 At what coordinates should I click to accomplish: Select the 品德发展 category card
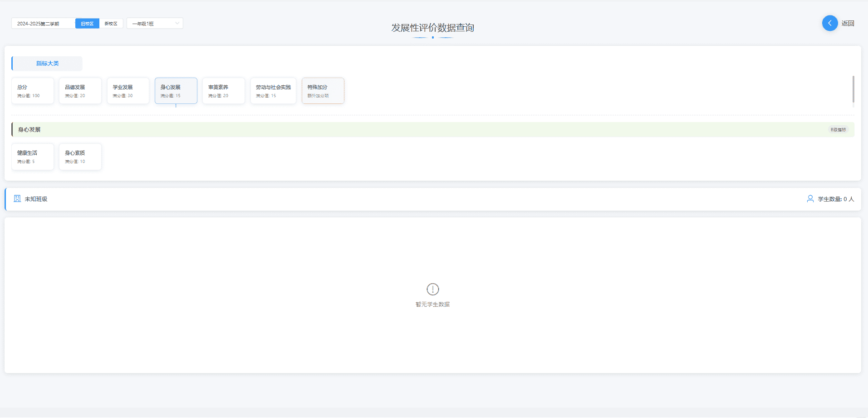pos(80,91)
